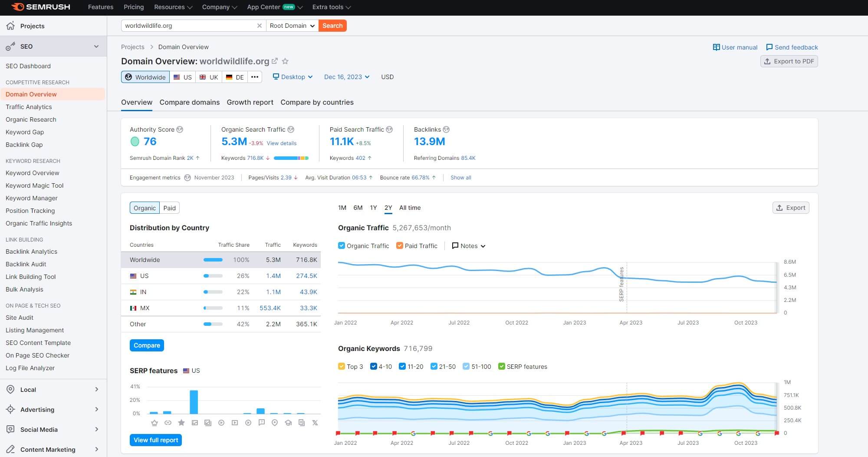The height and width of the screenshot is (457, 868).
Task: Click the View details link next to traffic
Action: (281, 143)
